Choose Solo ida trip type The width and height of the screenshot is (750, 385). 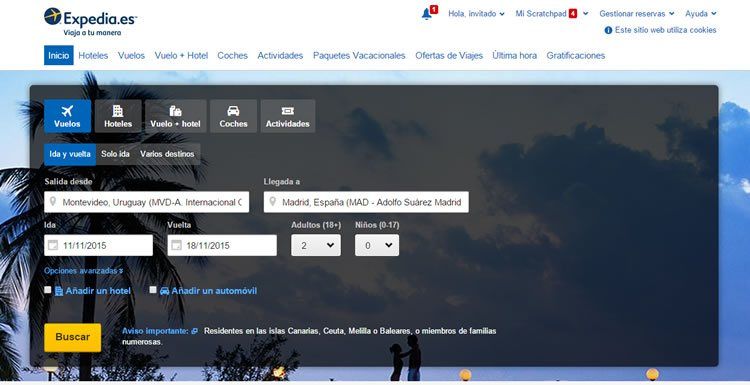(115, 154)
